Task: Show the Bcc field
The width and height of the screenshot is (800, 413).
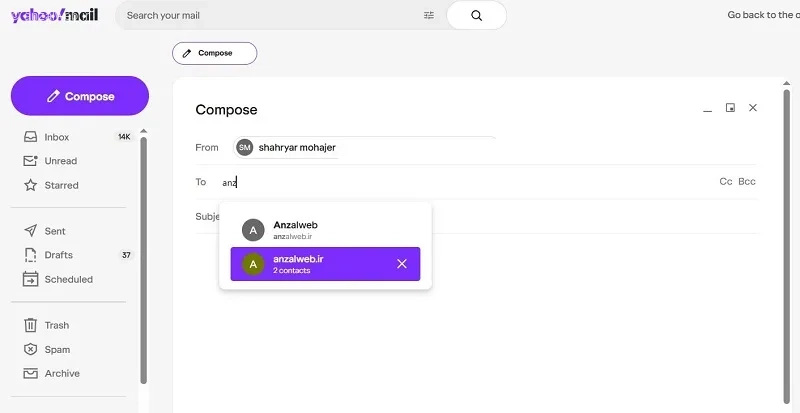Action: [747, 182]
